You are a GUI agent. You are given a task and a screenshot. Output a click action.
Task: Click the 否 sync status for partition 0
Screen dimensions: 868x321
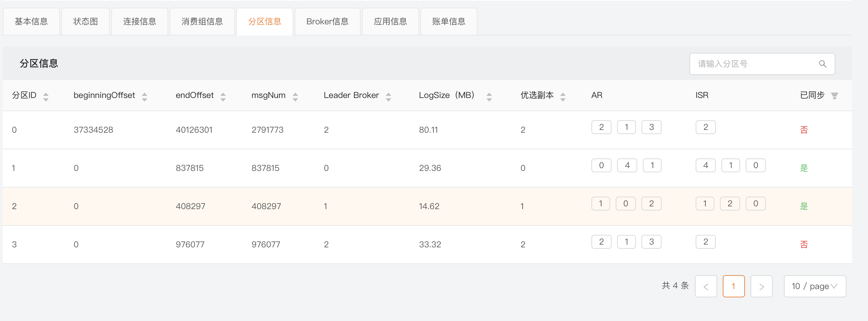[804, 130]
